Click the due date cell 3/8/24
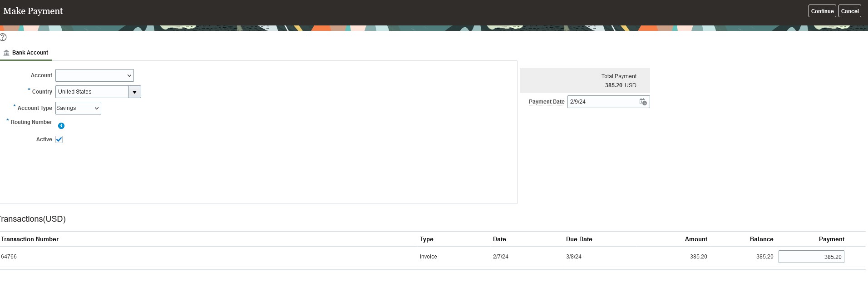 click(x=574, y=257)
